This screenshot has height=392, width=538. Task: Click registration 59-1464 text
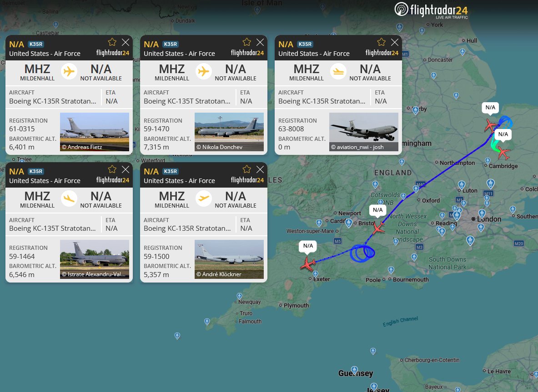22,256
